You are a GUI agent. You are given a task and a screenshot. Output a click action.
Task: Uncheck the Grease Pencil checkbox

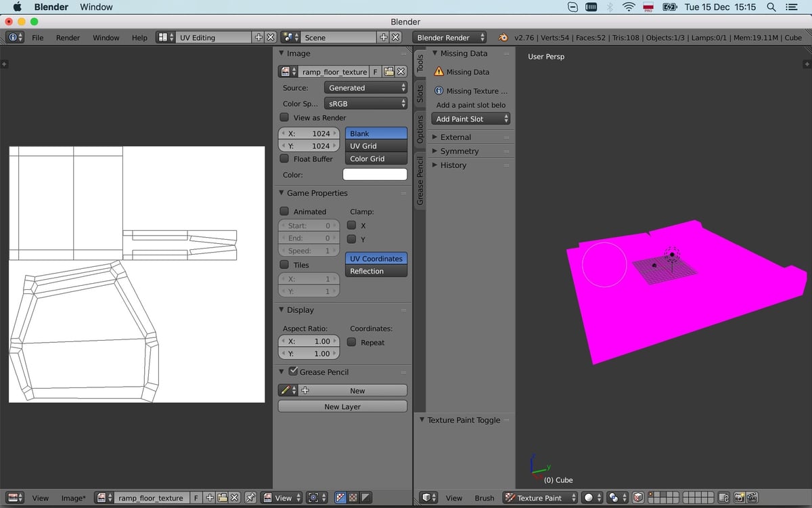[293, 371]
